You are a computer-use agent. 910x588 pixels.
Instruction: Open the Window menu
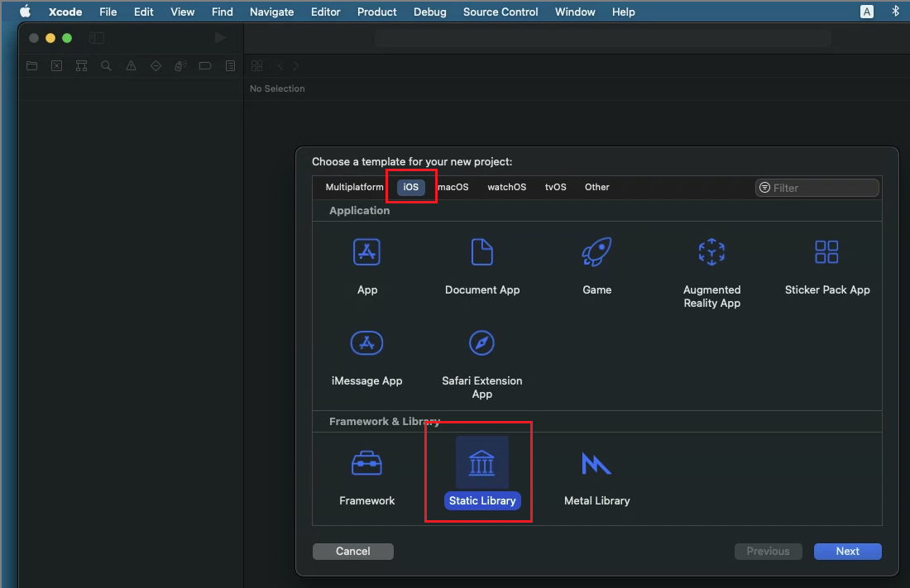click(575, 12)
